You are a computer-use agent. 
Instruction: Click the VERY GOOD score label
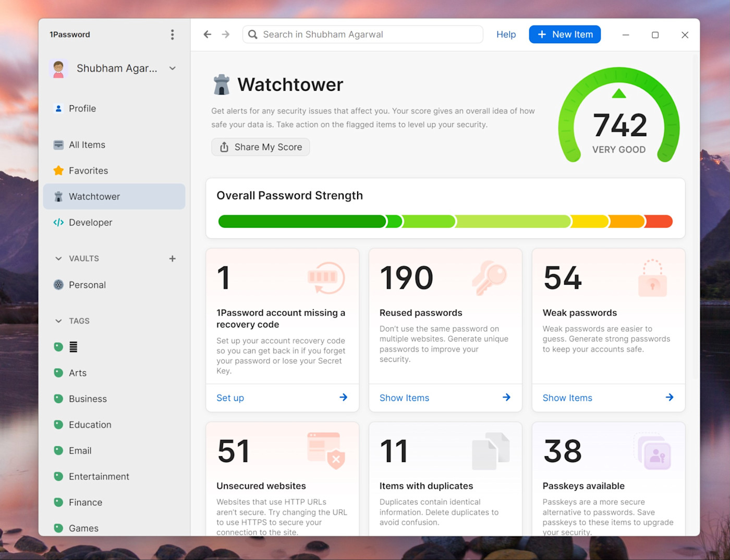coord(619,150)
